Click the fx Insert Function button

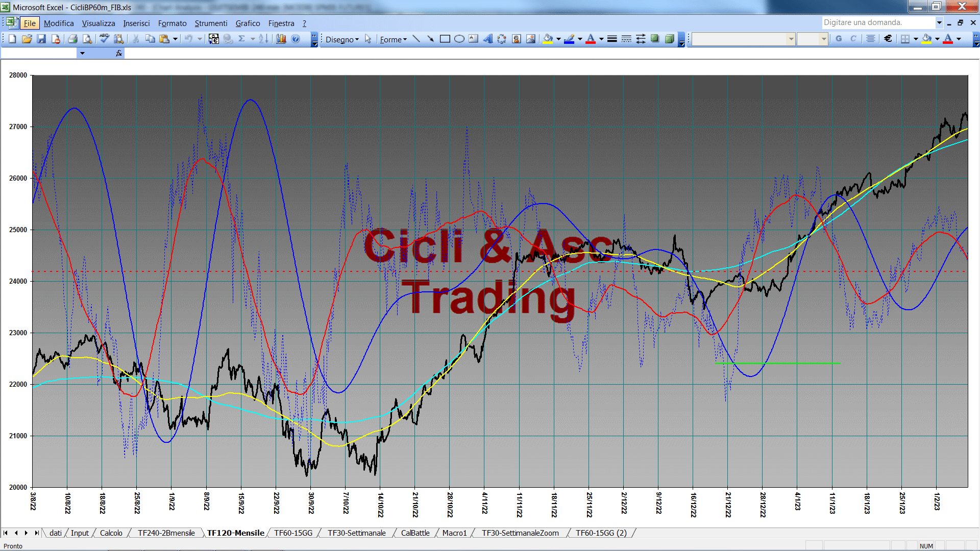(x=119, y=53)
